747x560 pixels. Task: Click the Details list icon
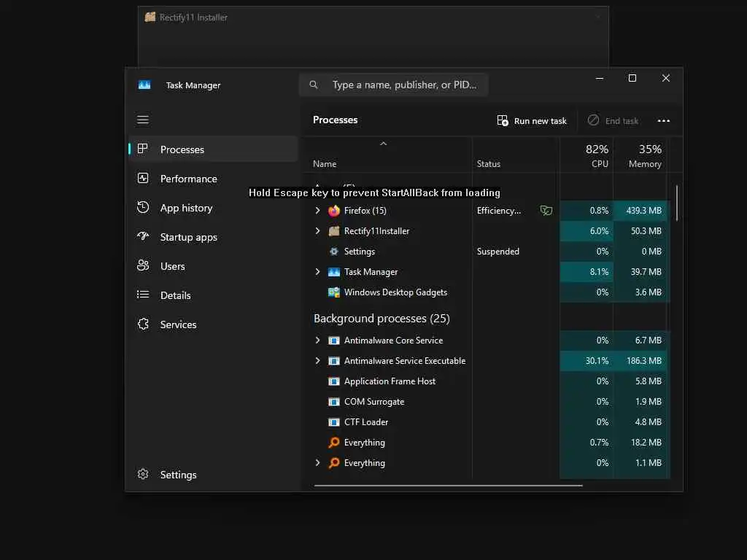click(143, 295)
